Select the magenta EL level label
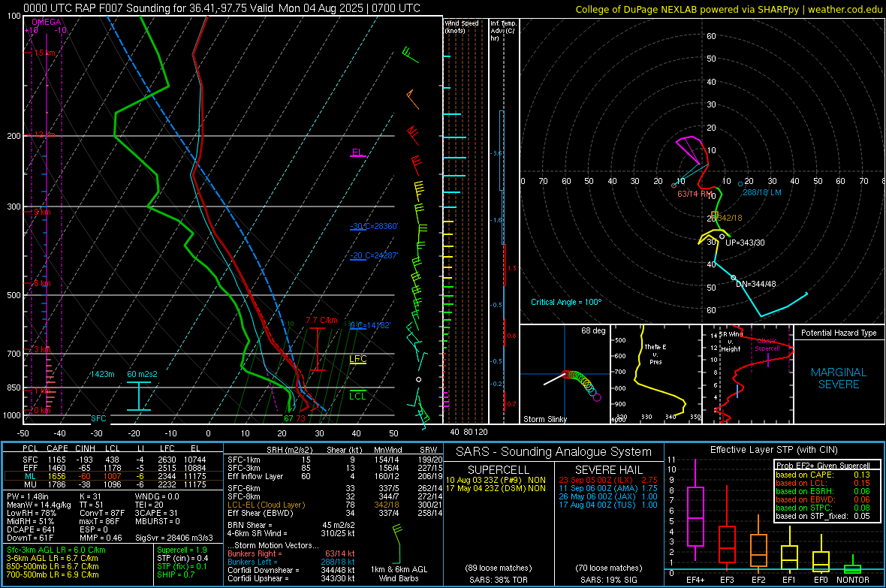This screenshot has height=588, width=886. point(357,152)
